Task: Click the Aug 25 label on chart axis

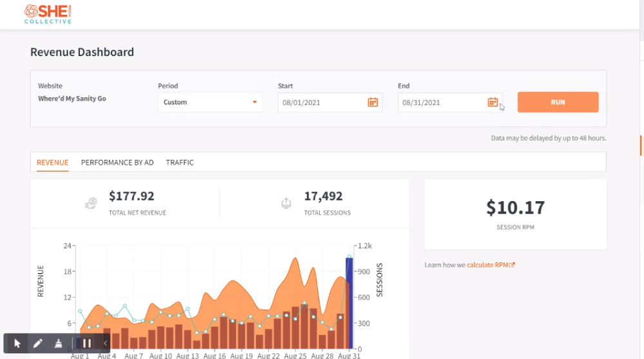Action: coord(295,356)
